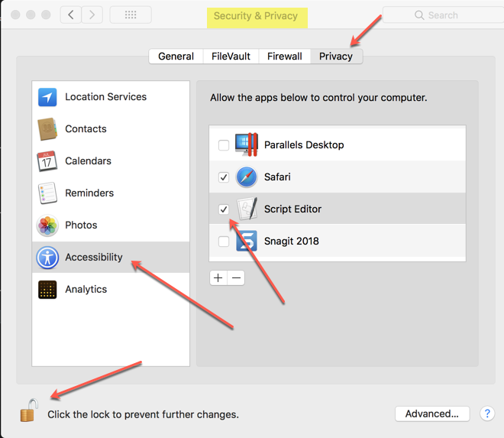Select the Photos label in sidebar

tap(81, 225)
